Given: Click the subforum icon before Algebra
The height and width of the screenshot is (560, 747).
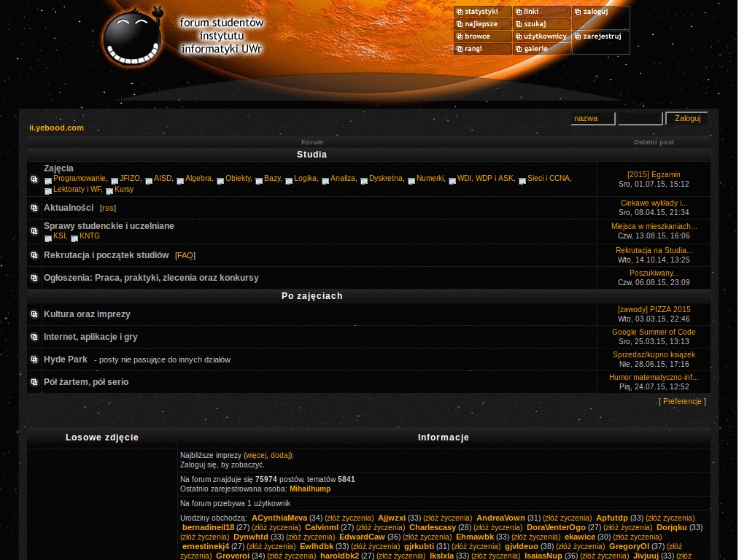Looking at the screenshot, I should [180, 181].
